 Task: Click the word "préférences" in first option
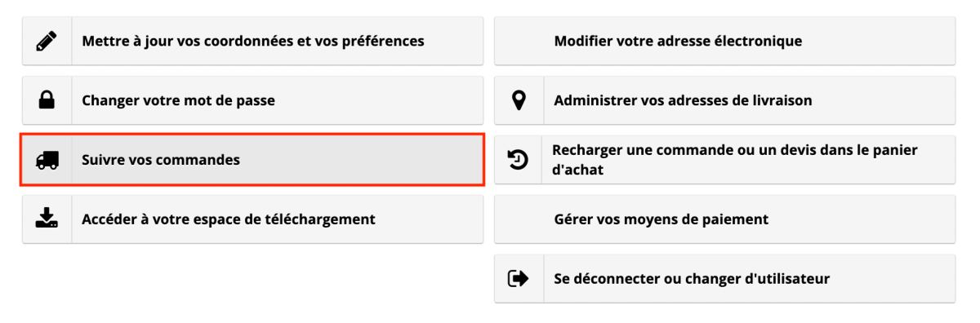(x=382, y=41)
